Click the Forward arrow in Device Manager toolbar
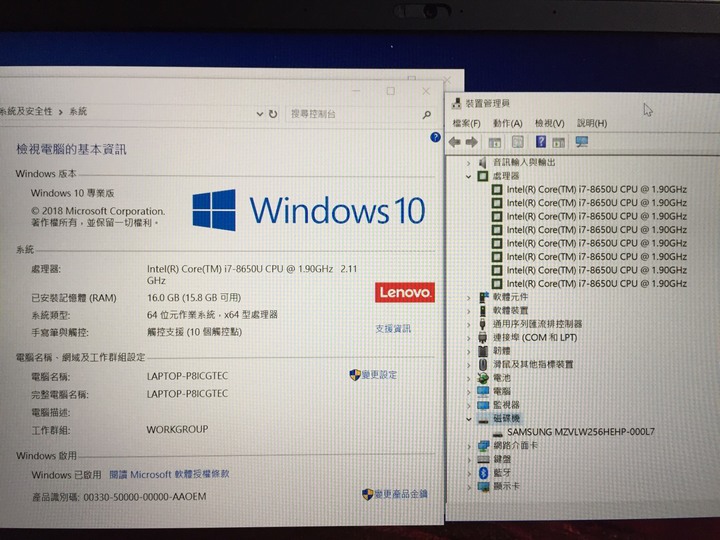The image size is (720, 540). tap(472, 142)
